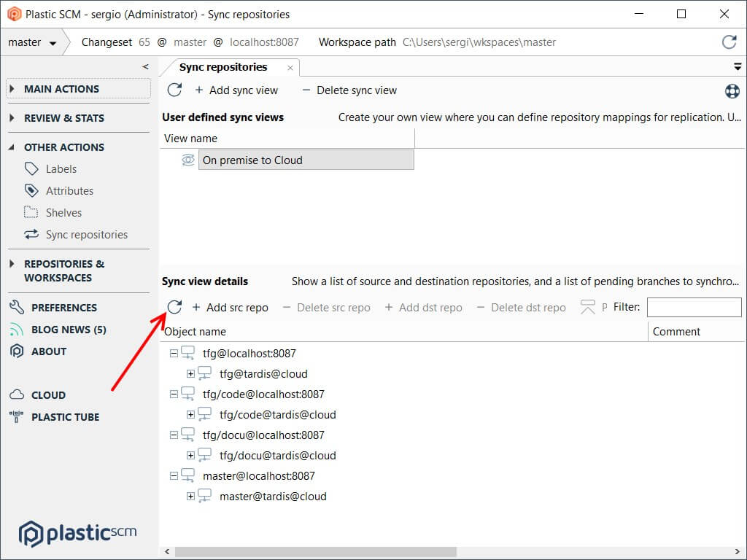Click the plasticscm logo

coord(77,533)
